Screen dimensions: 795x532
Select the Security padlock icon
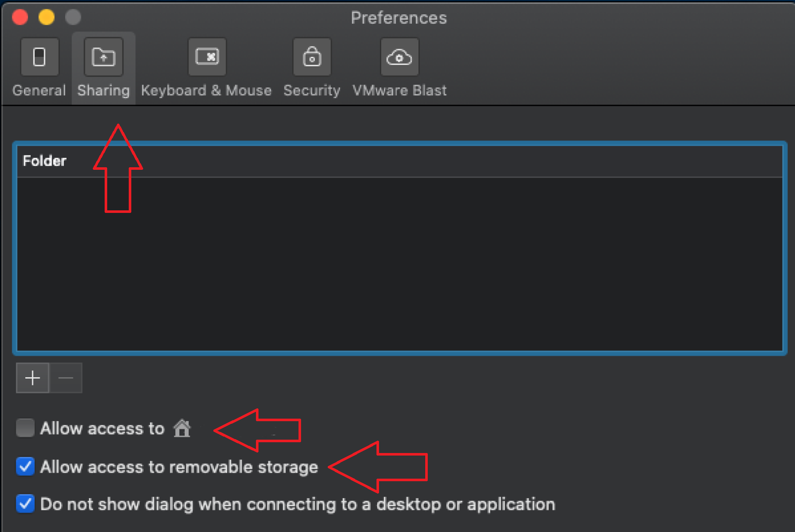[x=312, y=56]
